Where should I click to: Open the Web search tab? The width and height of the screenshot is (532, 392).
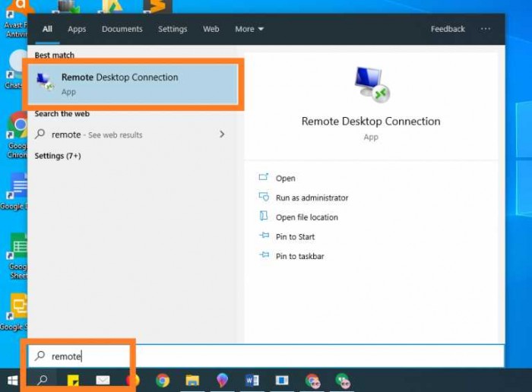(x=211, y=29)
